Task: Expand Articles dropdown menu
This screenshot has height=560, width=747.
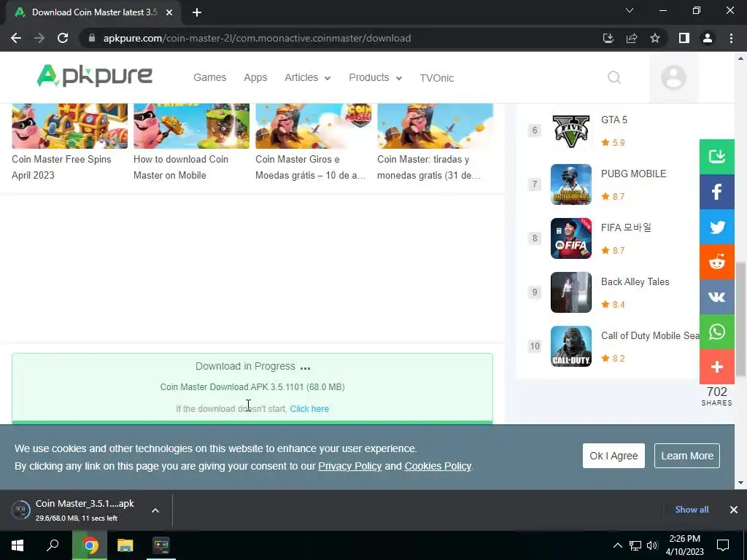Action: [x=307, y=77]
